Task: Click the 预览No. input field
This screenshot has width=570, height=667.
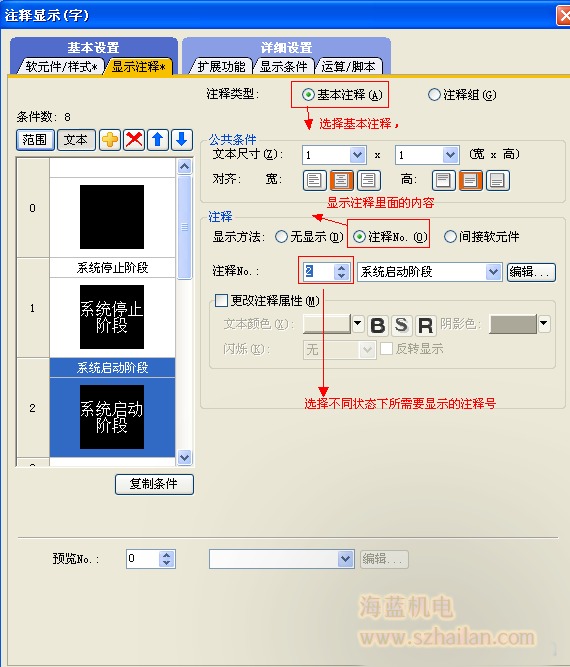Action: coord(143,559)
